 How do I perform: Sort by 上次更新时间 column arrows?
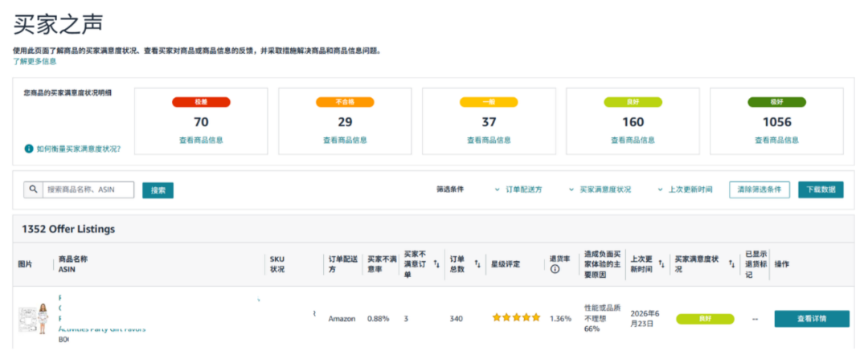click(661, 264)
